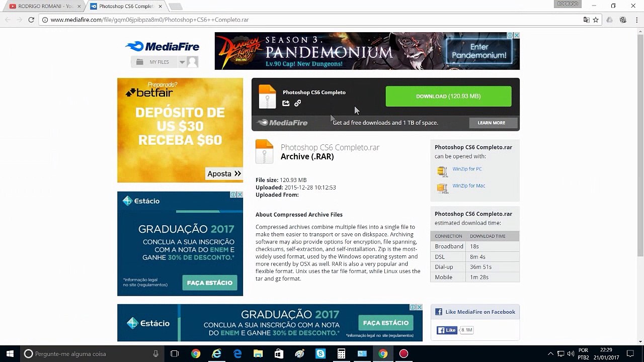The height and width of the screenshot is (362, 644).
Task: Click the browser reload button
Action: [31, 20]
